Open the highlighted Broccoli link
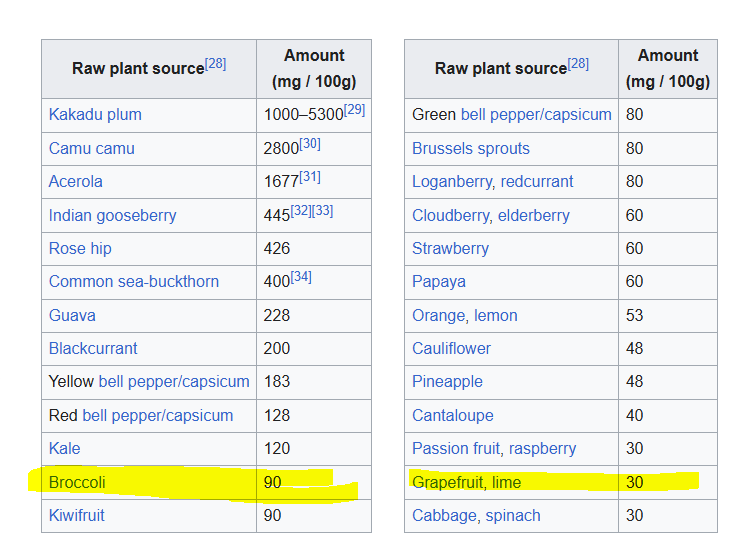This screenshot has width=753, height=560. [x=77, y=482]
